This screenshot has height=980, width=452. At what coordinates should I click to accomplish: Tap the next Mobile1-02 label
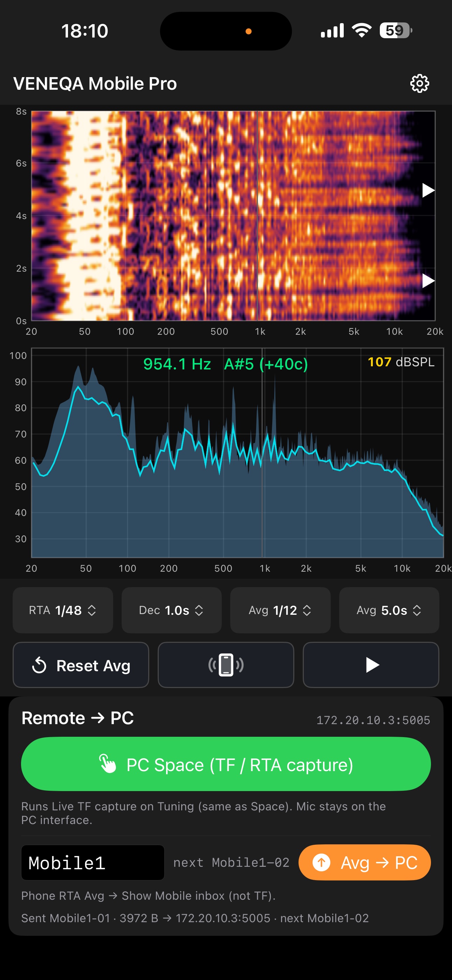(231, 862)
